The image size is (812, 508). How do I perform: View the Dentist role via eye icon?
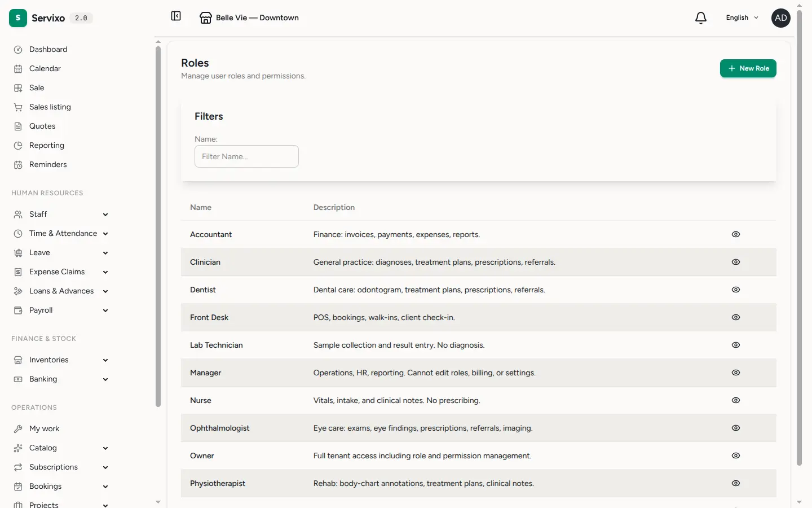coord(736,290)
